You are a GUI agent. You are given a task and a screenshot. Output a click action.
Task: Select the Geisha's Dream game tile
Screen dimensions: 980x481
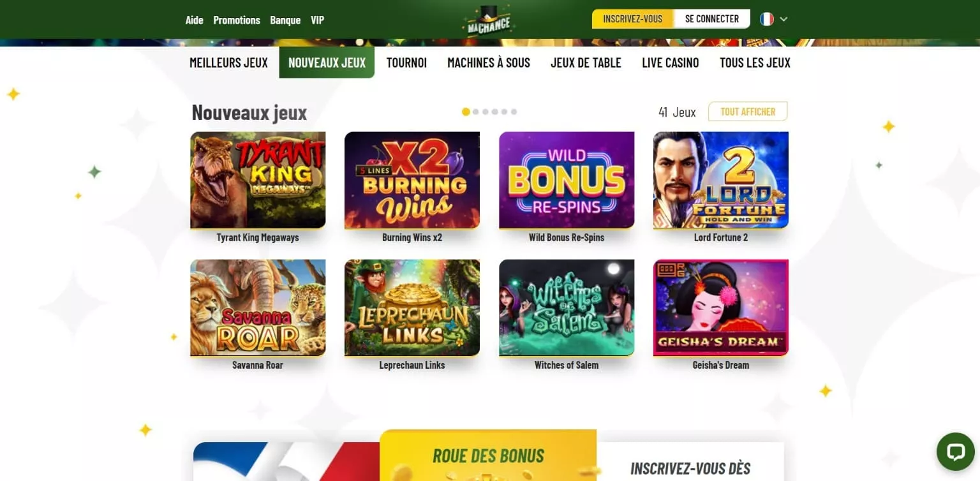tap(721, 307)
